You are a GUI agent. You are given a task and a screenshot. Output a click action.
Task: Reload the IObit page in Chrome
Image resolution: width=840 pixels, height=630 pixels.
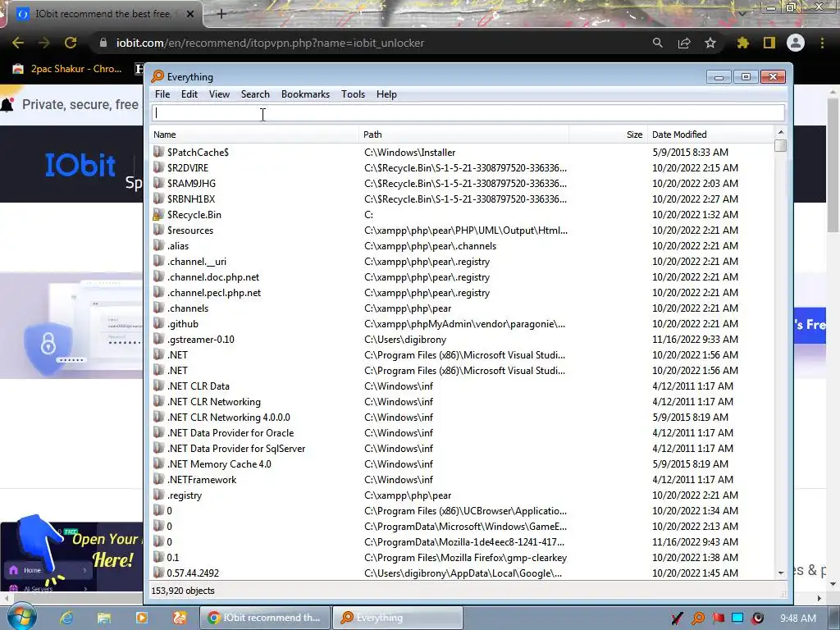pyautogui.click(x=71, y=43)
